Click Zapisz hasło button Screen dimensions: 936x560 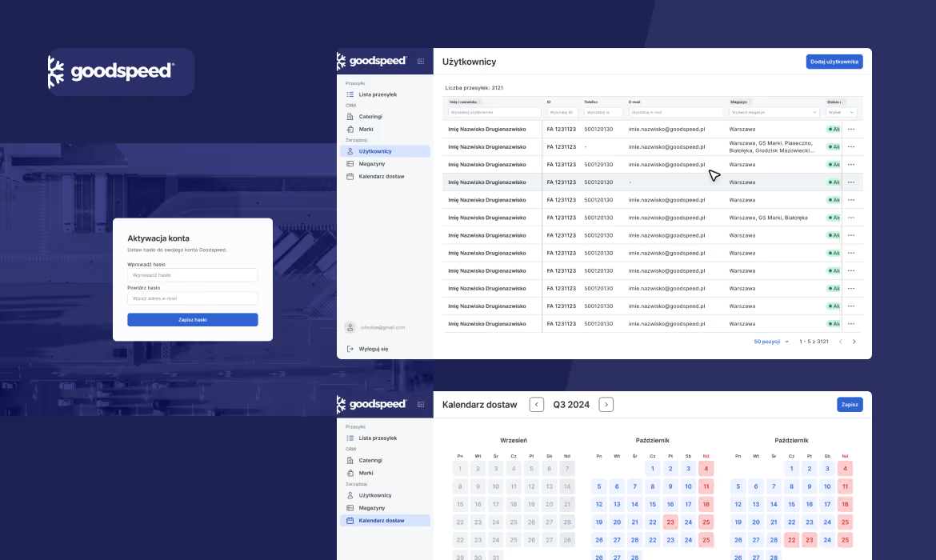(193, 319)
